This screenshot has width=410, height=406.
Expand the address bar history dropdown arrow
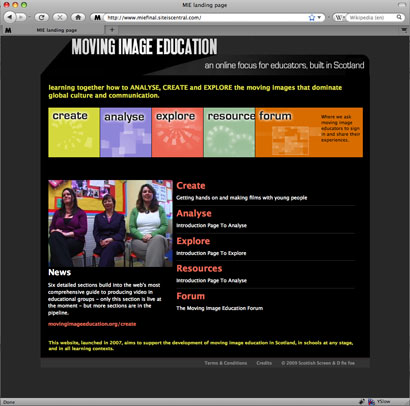[x=319, y=17]
